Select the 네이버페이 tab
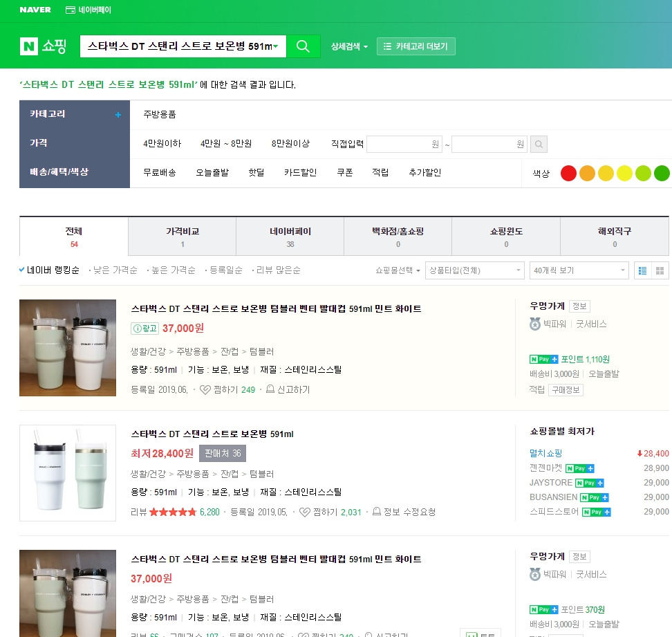Screen dimensions: 672x637 [x=290, y=237]
